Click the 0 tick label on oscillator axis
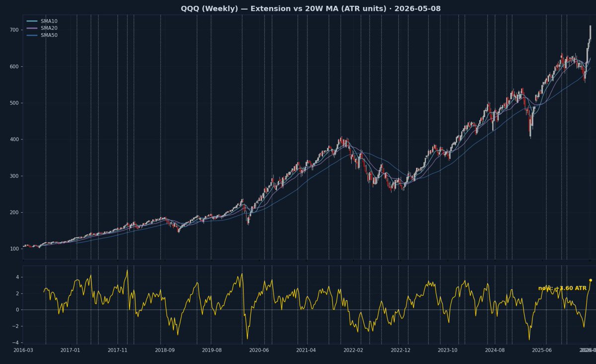This screenshot has height=364, width=596. click(17, 310)
